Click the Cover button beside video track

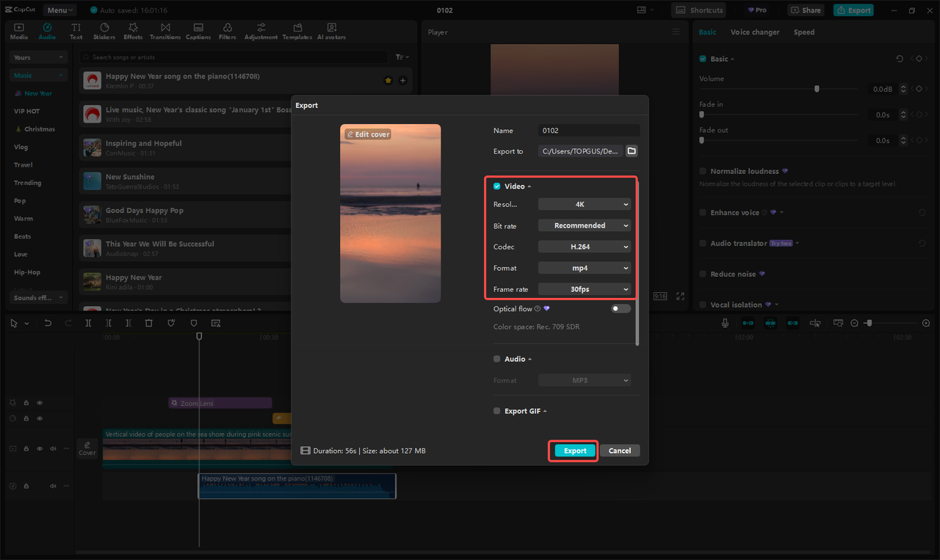87,448
